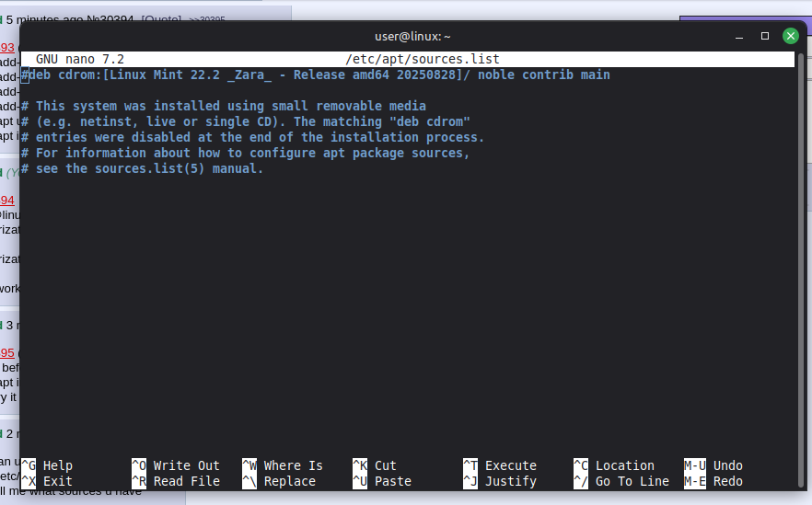Click the ^/ Go To Line shortcut
Screen dimensions: 812x505
(x=621, y=481)
